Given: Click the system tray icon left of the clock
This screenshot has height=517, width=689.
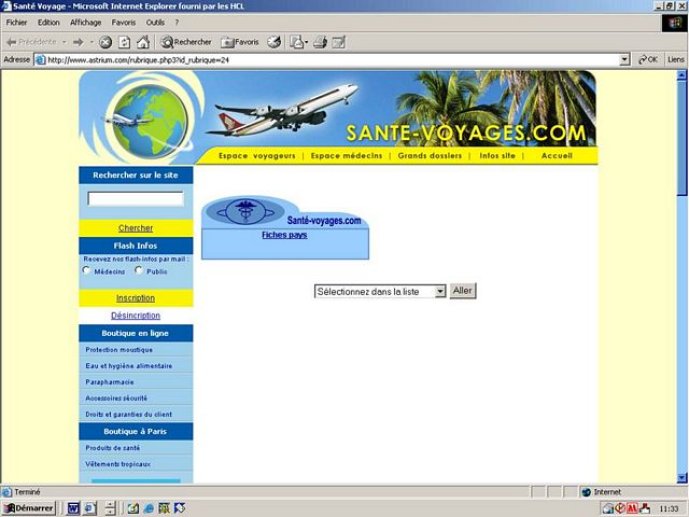Looking at the screenshot, I should (645, 509).
